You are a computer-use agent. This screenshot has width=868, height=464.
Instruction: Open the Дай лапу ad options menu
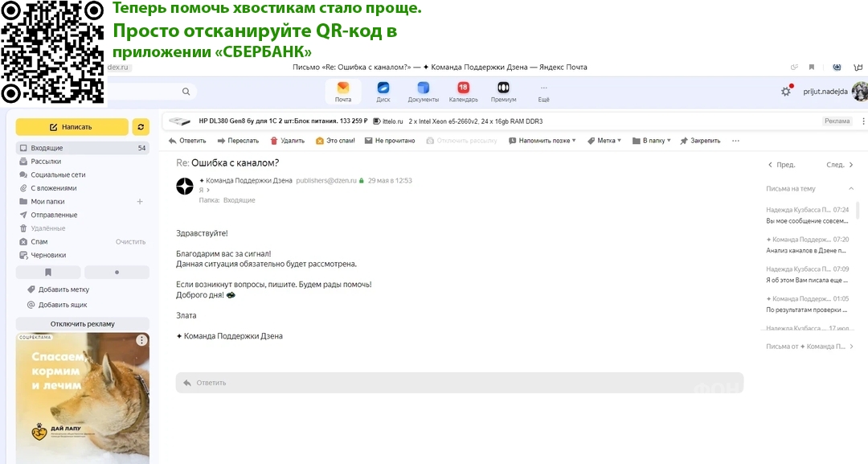pos(141,340)
